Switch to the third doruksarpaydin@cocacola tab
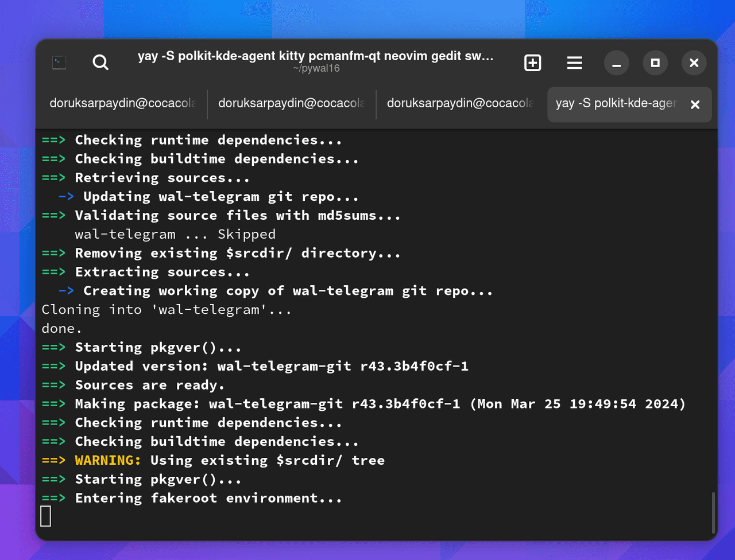Viewport: 735px width, 560px height. [x=459, y=104]
